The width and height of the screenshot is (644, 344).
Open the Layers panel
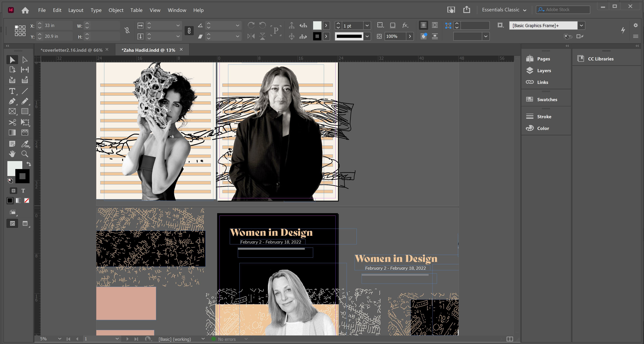click(544, 71)
